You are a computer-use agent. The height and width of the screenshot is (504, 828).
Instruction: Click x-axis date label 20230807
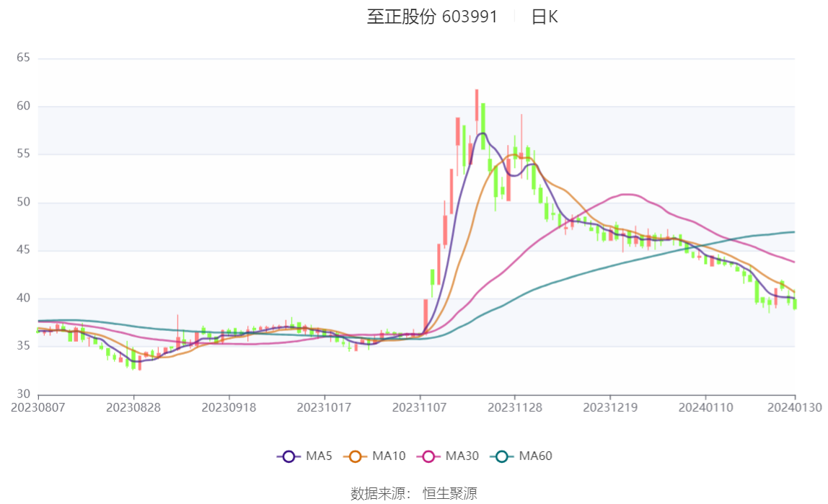(x=38, y=407)
